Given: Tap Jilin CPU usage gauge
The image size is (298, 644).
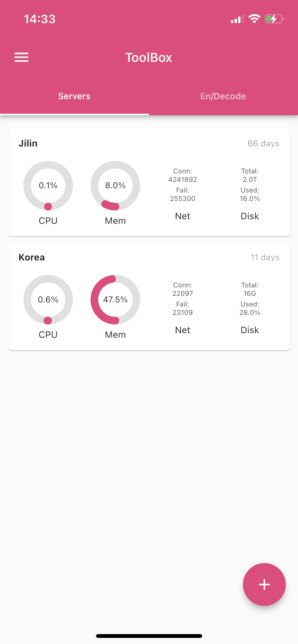Looking at the screenshot, I should point(48,186).
